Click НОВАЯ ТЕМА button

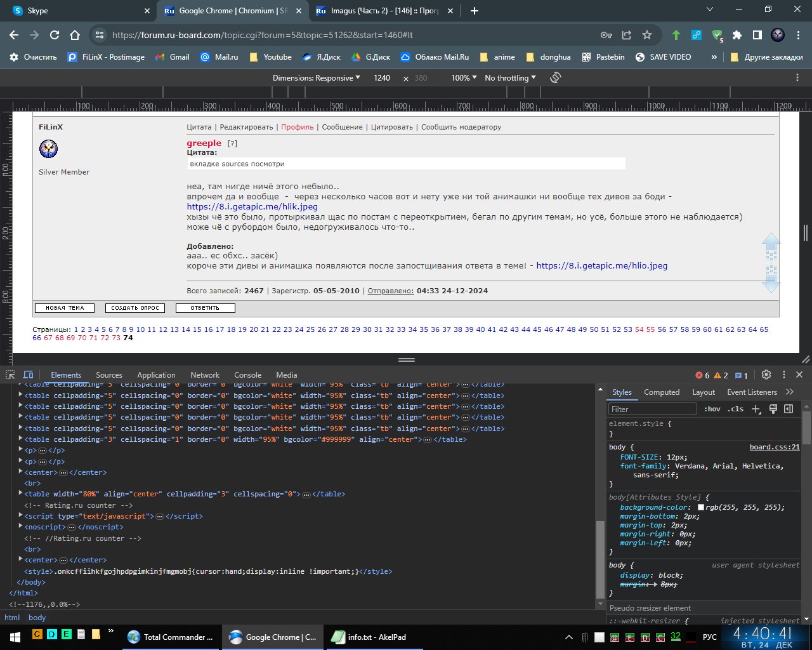pyautogui.click(x=65, y=308)
